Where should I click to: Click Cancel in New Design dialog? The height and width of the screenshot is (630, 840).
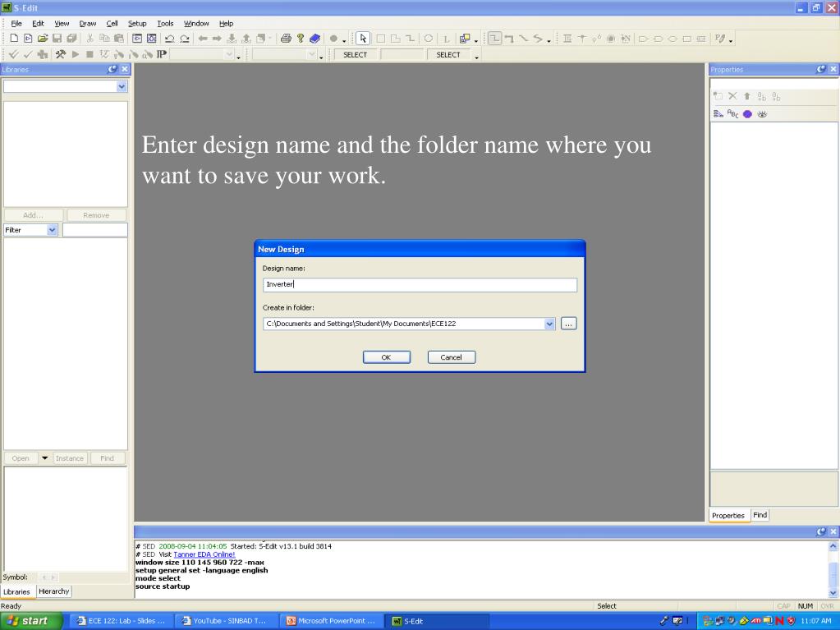[x=451, y=357]
